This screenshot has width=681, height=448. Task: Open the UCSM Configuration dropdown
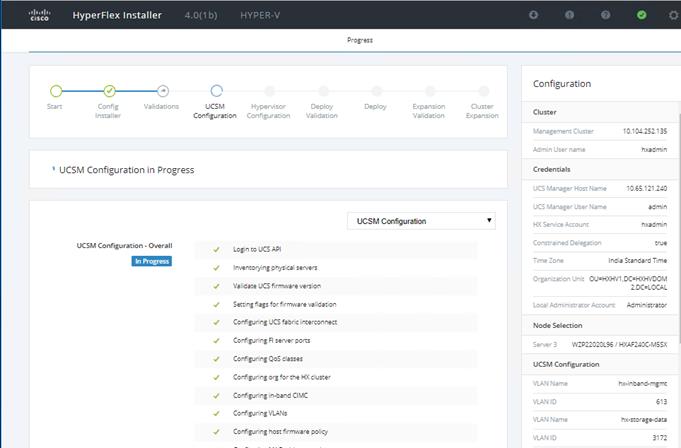tap(421, 221)
